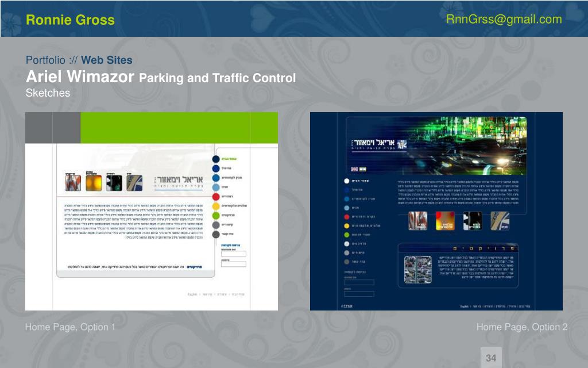588x368 pixels.
Task: Select the UK flag icon in Option 2
Action: point(354,170)
